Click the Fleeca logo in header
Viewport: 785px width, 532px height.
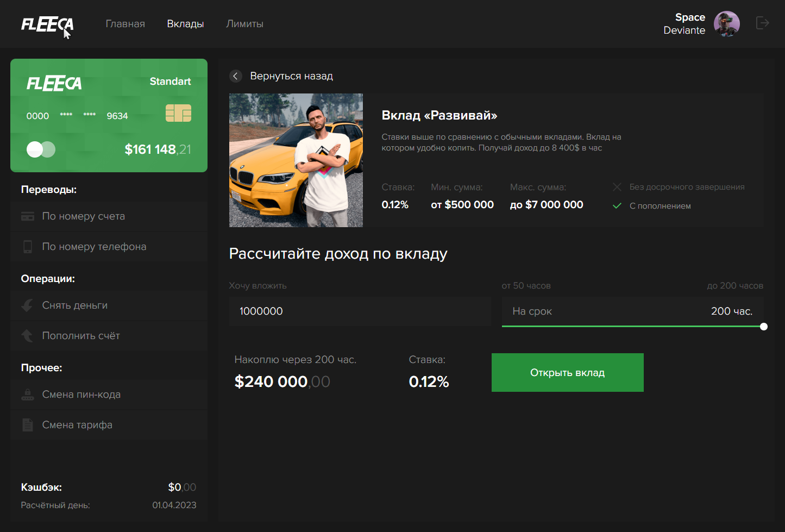click(x=47, y=24)
